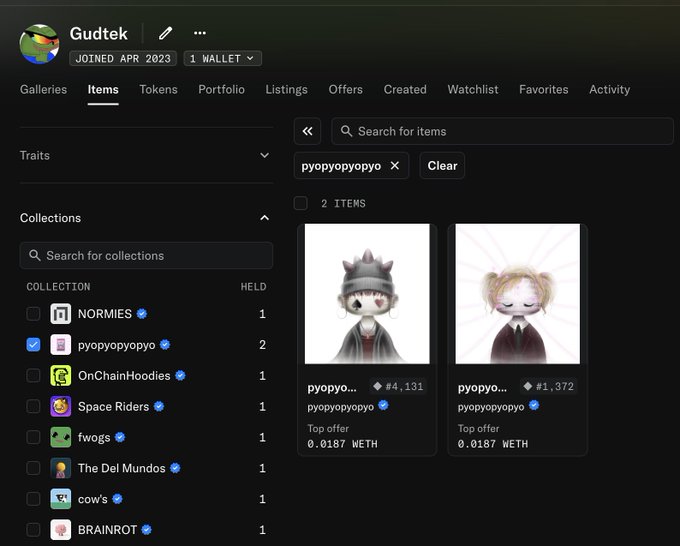
Task: Switch to the Galleries tab
Action: 43,90
